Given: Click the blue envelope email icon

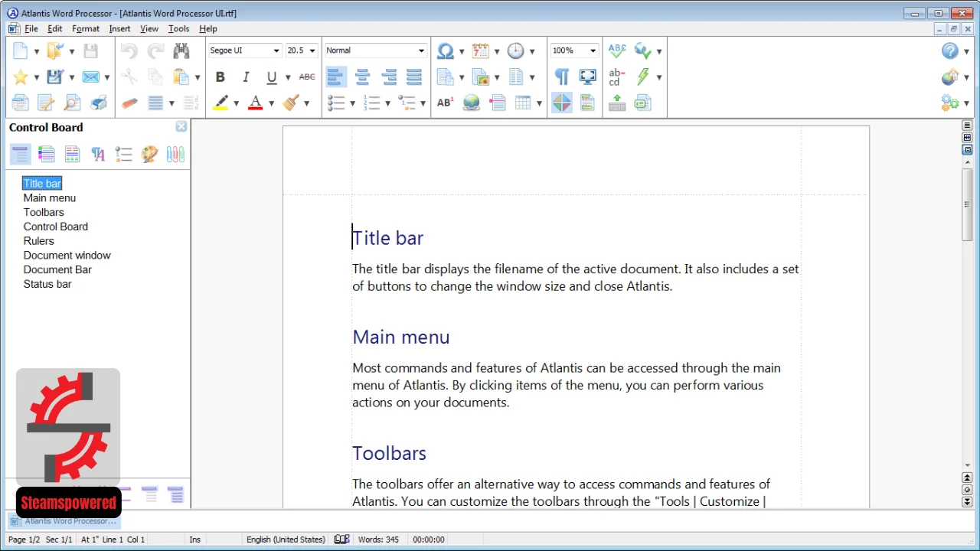Looking at the screenshot, I should [90, 77].
